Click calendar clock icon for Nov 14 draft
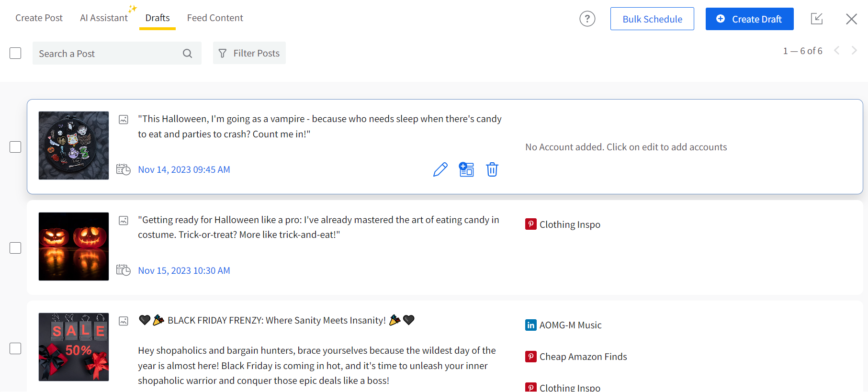This screenshot has height=392, width=868. click(124, 169)
